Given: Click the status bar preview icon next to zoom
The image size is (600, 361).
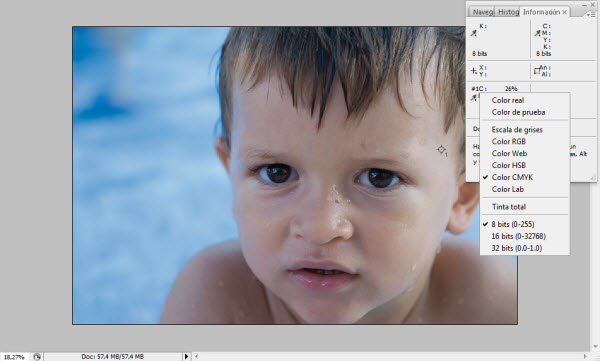Looking at the screenshot, I should pos(37,357).
